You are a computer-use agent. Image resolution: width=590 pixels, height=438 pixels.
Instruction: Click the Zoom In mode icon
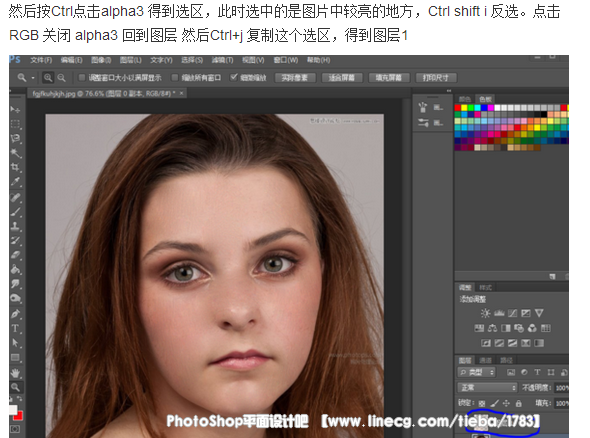pyautogui.click(x=48, y=78)
